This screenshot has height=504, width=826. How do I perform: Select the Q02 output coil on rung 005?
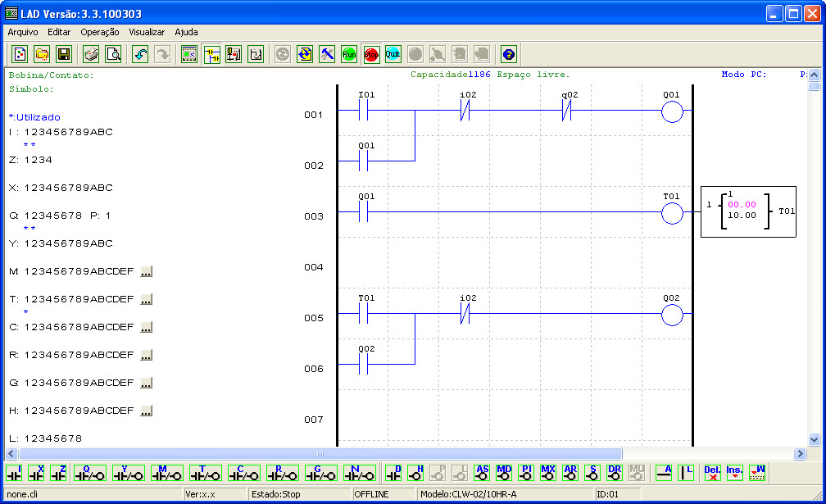point(672,315)
